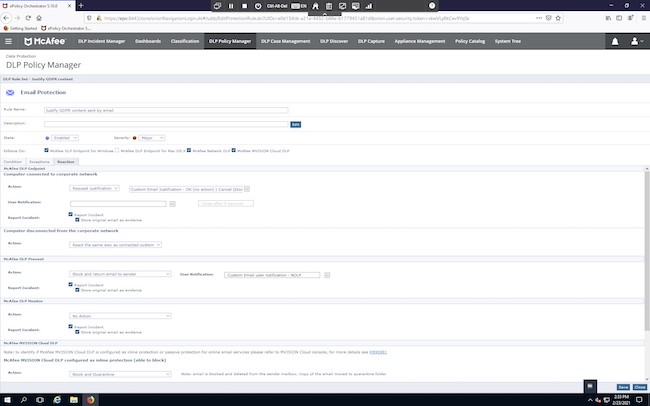Screen dimensions: 650x406
Task: Switch to Firefox on the taskbar
Action: [x=90, y=400]
